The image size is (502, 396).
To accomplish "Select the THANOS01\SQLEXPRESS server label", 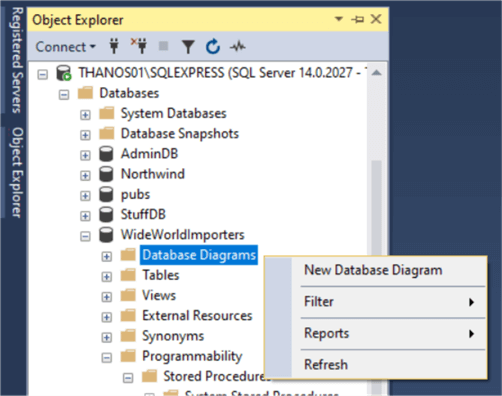I will point(222,73).
